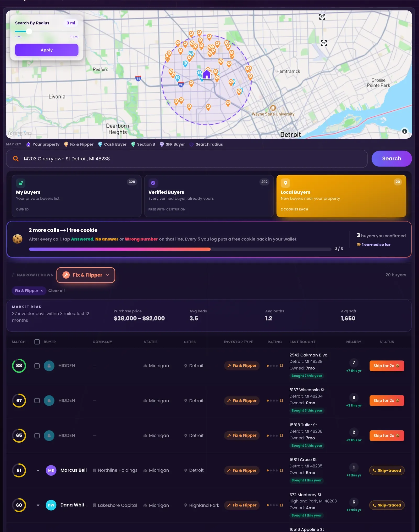Open the map info icon
Image resolution: width=419 pixels, height=532 pixels.
pyautogui.click(x=405, y=131)
